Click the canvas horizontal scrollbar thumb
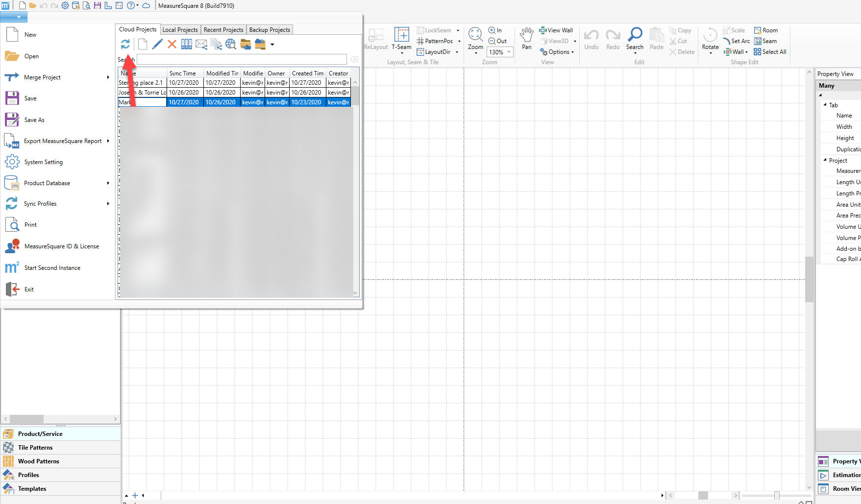The image size is (861, 504). click(x=703, y=495)
